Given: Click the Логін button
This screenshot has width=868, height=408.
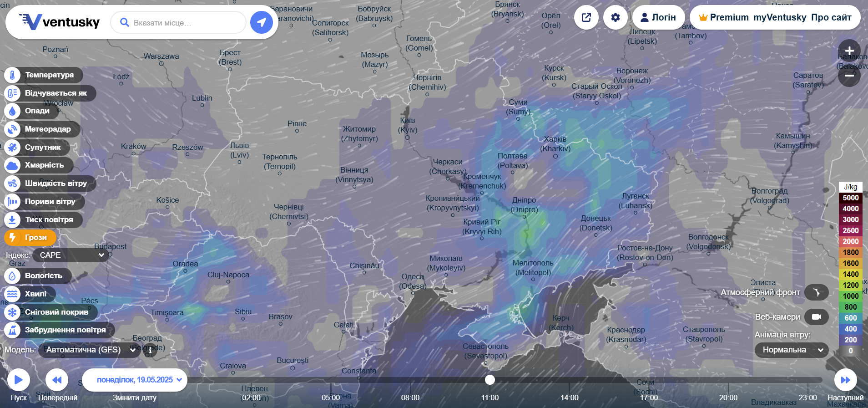Looking at the screenshot, I should coord(658,17).
